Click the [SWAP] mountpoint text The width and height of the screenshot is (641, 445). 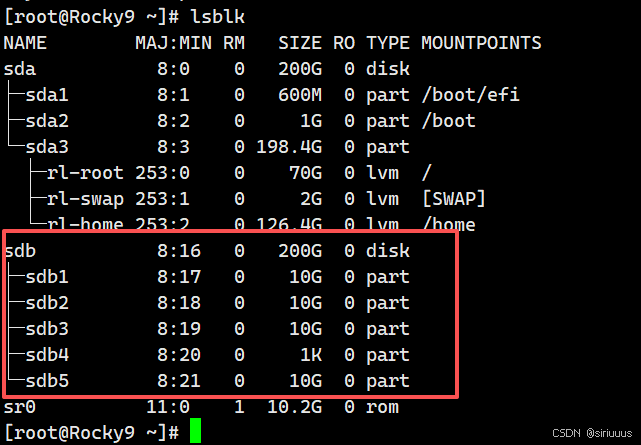pos(454,199)
